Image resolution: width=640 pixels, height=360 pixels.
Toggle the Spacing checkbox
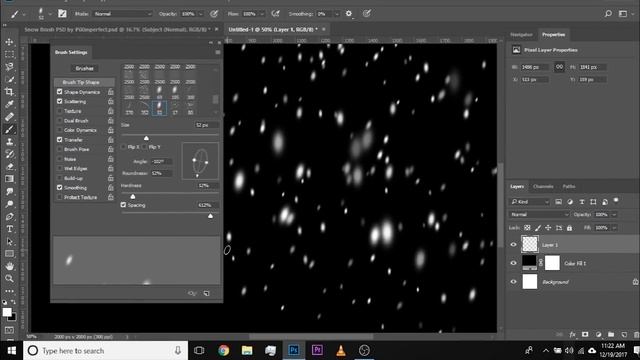[123, 205]
